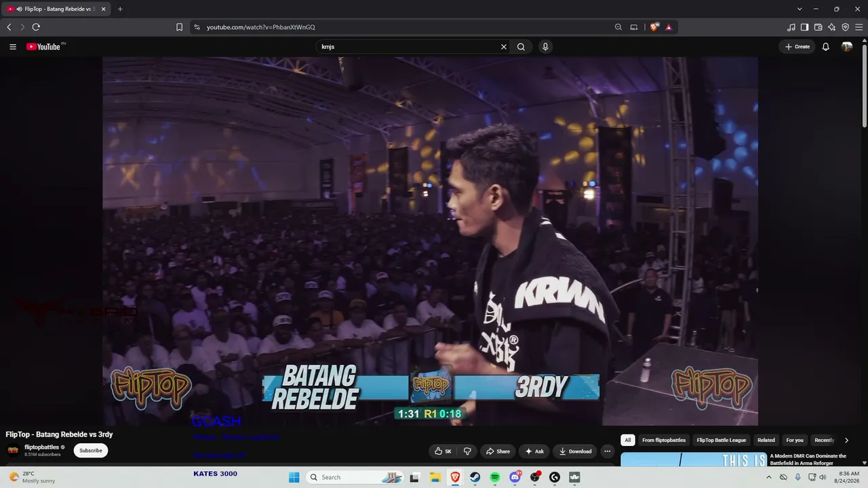Bookmark this page

pos(180,27)
